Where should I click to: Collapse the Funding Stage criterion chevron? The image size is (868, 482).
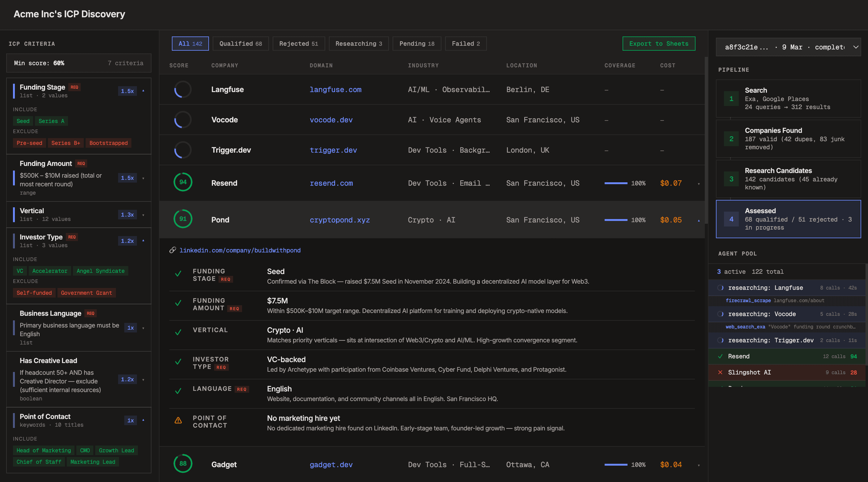pyautogui.click(x=143, y=91)
